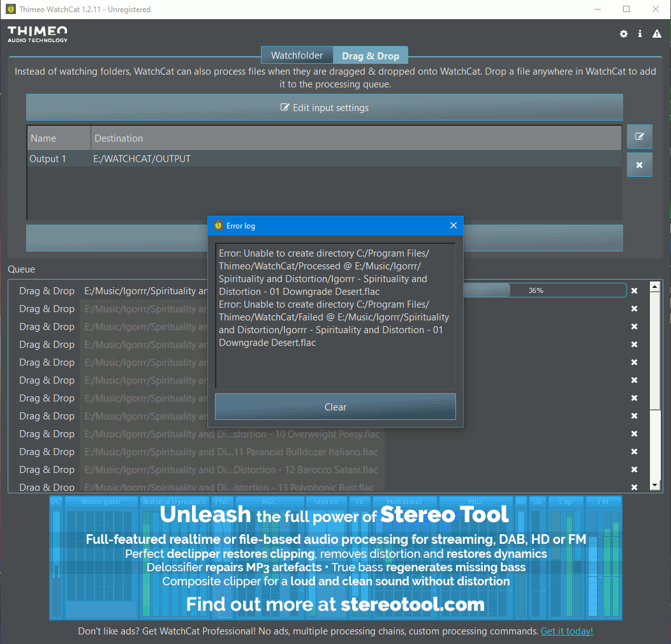
Task: Click Edit input settings button
Action: pyautogui.click(x=324, y=108)
